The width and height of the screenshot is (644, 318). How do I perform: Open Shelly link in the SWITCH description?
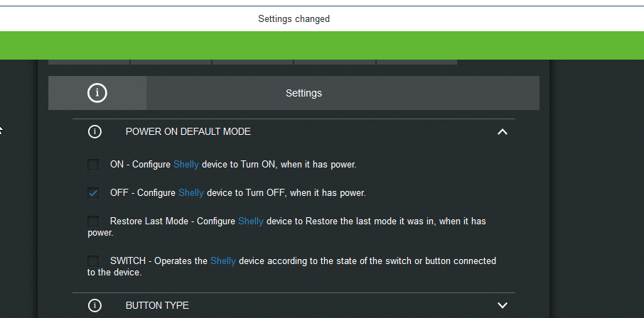click(223, 261)
